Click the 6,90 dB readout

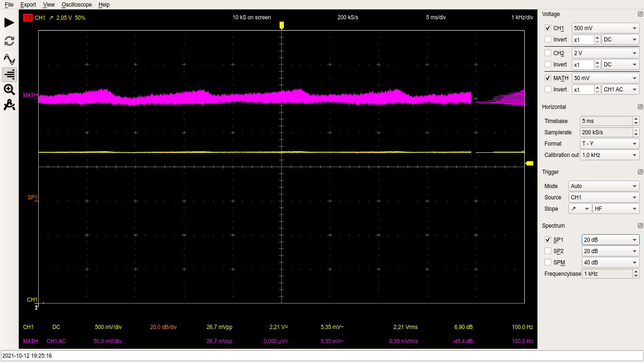pyautogui.click(x=463, y=327)
